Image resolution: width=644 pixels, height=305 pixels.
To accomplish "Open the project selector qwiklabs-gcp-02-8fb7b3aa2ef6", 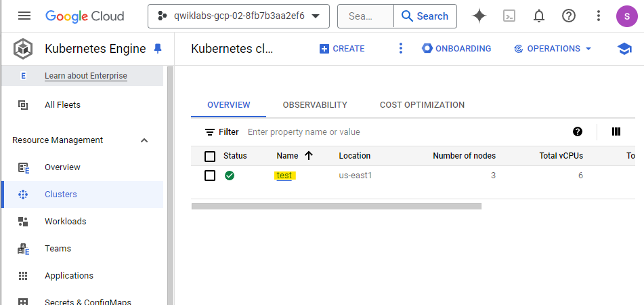I will click(x=238, y=16).
